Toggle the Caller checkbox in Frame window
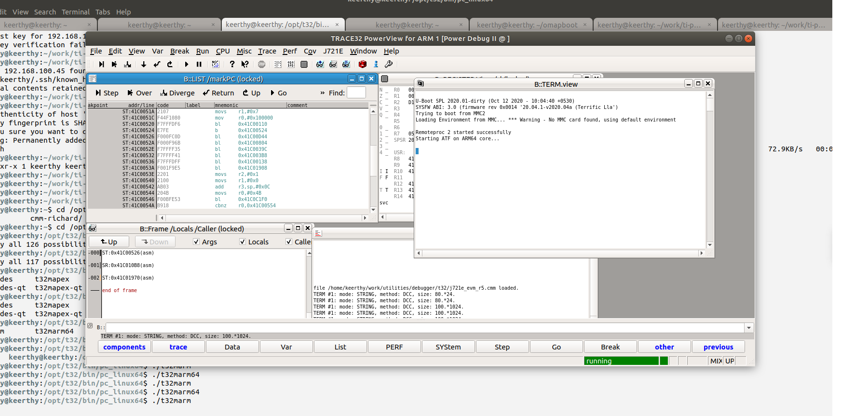Screen dimensions: 868x416 289,242
